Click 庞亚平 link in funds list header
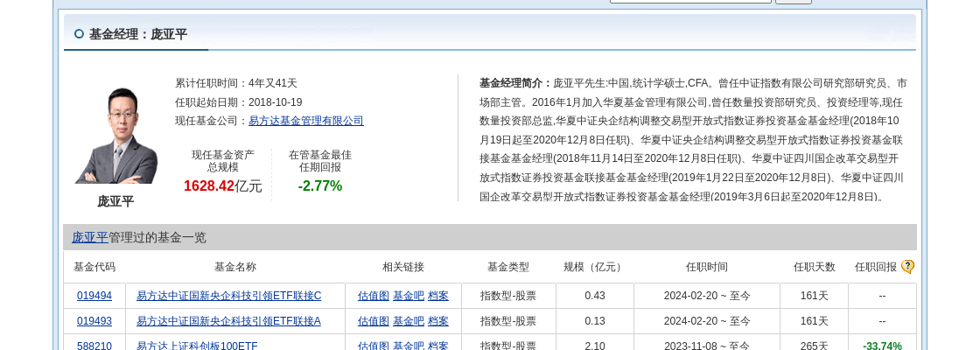 [x=89, y=237]
